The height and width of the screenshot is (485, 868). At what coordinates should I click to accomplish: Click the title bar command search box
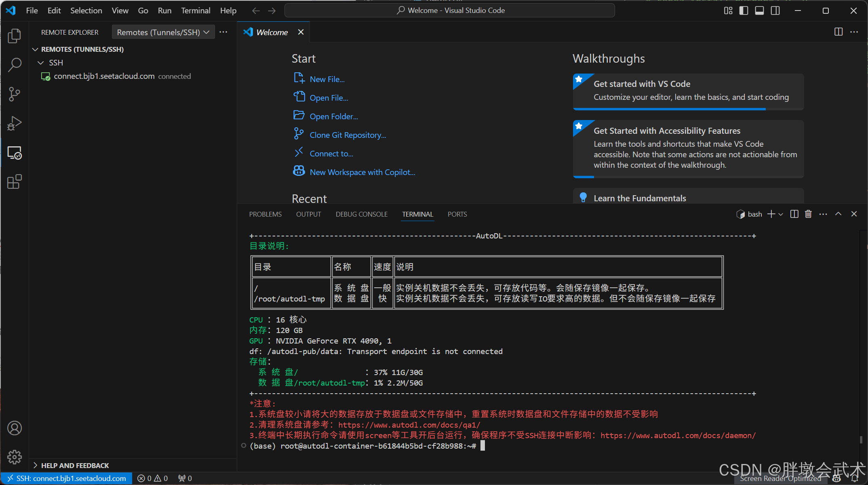(x=449, y=11)
